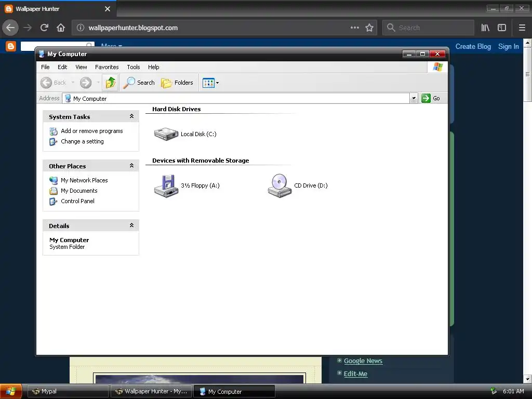Collapse the System Tasks panel
The image size is (532, 399).
point(131,116)
